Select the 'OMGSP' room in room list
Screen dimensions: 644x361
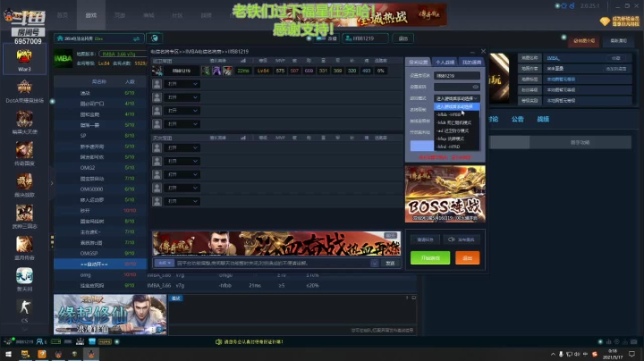(x=100, y=253)
